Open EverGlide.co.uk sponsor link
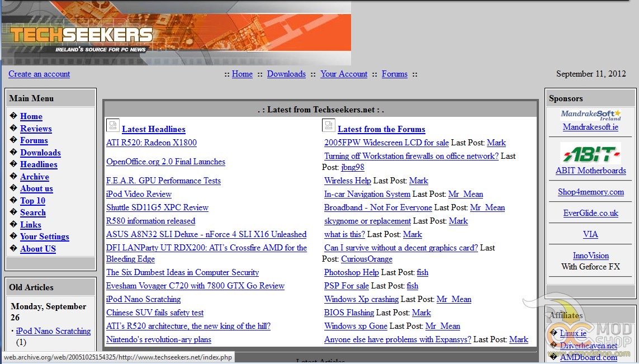This screenshot has width=639, height=364. click(590, 213)
